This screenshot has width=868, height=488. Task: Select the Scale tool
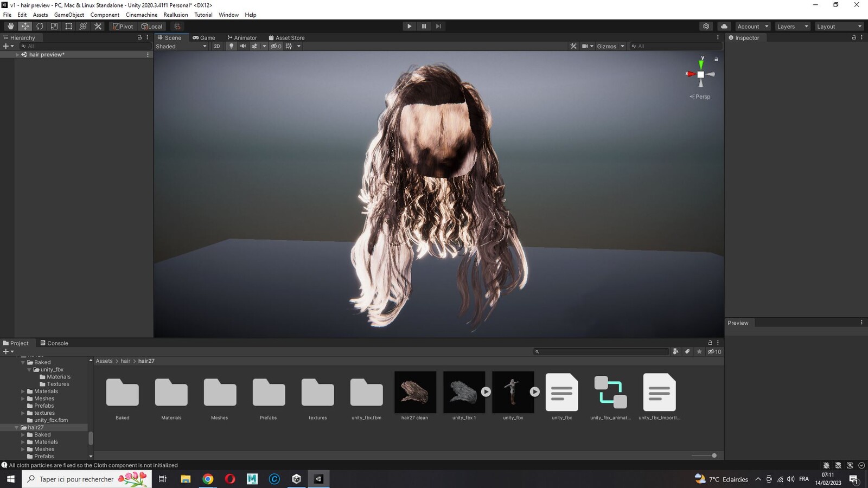click(x=54, y=26)
